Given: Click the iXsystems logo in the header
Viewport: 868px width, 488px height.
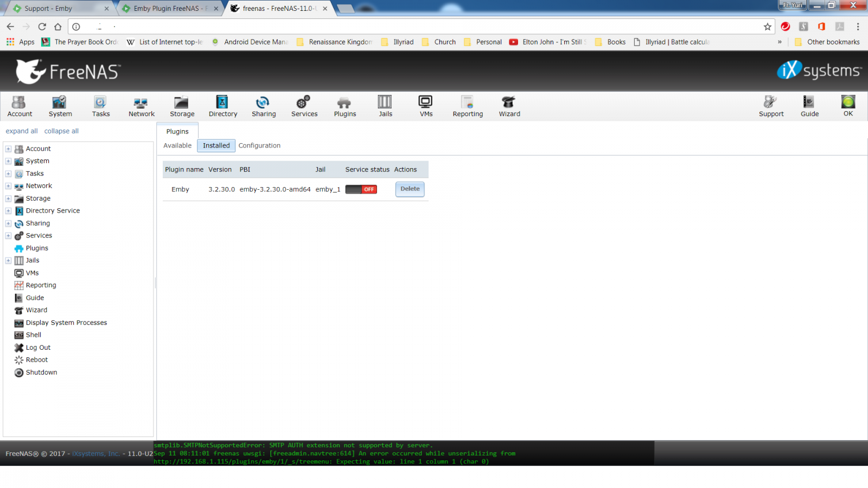Looking at the screenshot, I should (819, 70).
